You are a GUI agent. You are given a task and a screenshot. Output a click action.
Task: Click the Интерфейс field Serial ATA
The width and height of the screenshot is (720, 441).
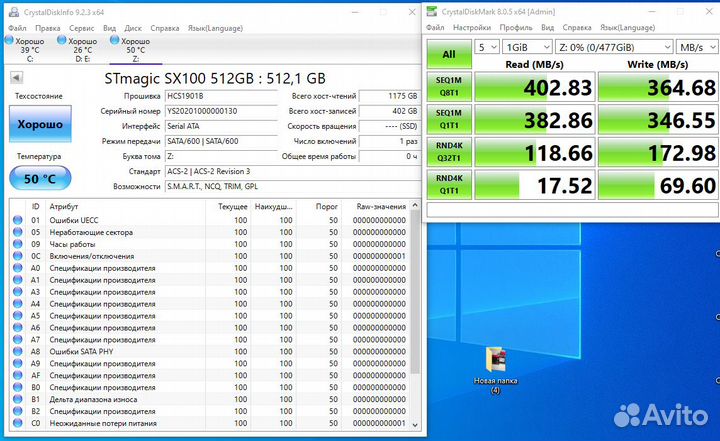point(221,126)
